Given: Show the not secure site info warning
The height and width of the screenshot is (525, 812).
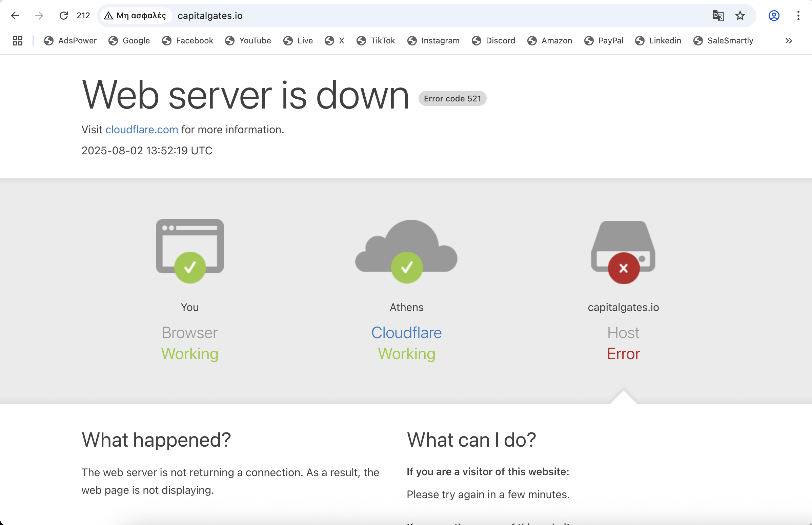Looking at the screenshot, I should (135, 16).
